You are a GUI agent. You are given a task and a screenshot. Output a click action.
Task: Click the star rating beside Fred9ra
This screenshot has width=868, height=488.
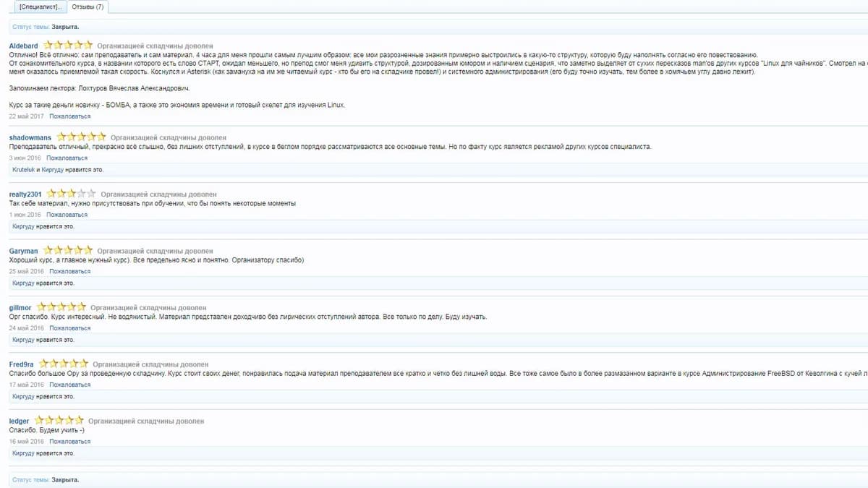(x=64, y=364)
